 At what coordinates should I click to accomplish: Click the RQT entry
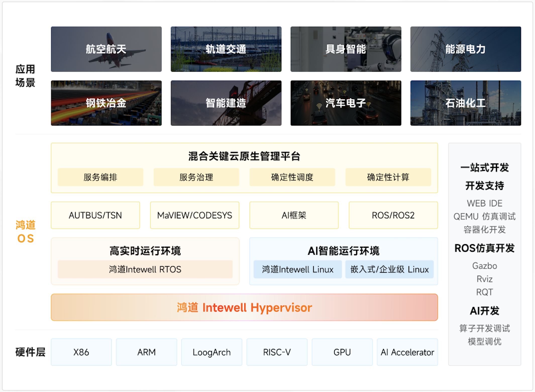[x=485, y=292]
